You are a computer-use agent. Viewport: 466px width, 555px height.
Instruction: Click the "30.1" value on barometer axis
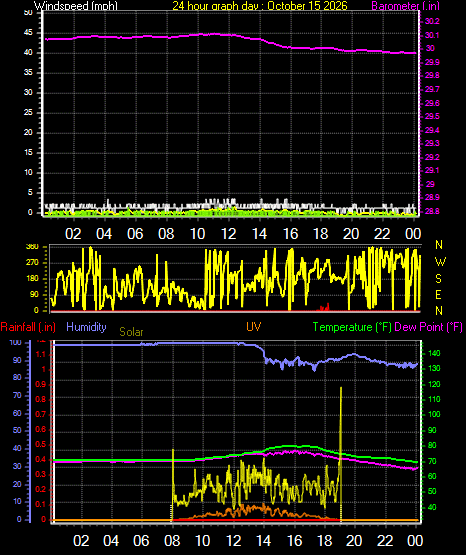coord(432,35)
